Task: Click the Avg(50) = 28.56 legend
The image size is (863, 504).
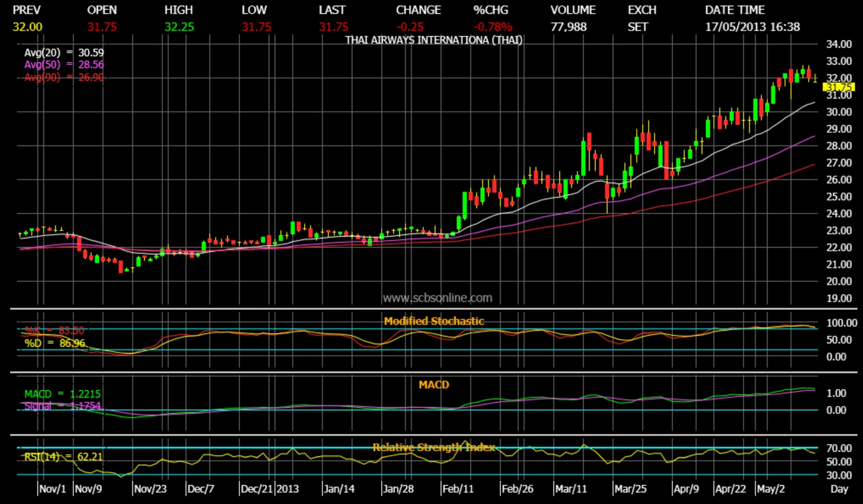Action: point(64,64)
